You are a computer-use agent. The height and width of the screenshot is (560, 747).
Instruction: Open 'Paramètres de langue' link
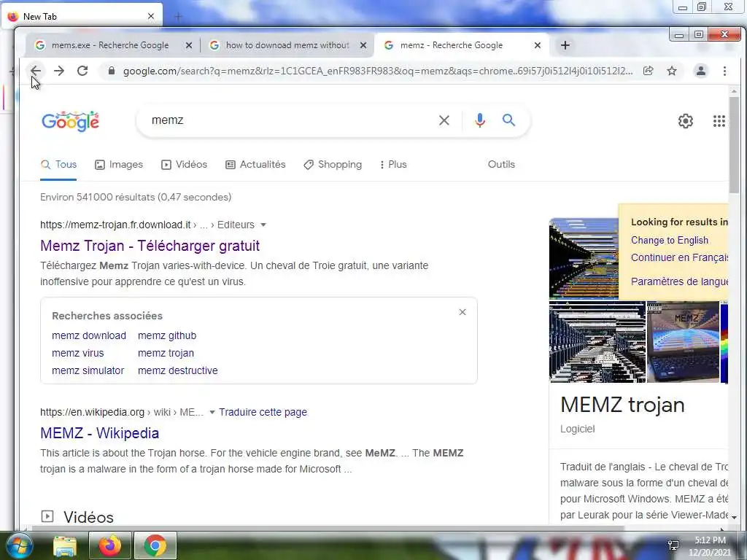click(679, 281)
